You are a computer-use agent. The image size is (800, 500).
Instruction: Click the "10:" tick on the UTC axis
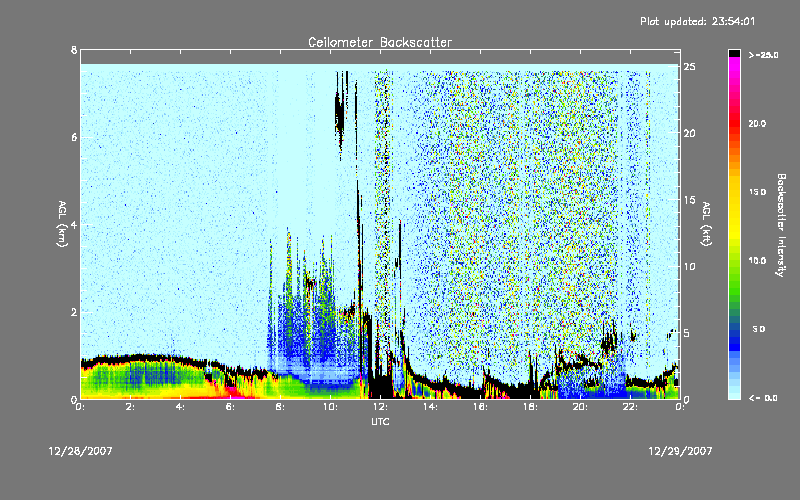coord(330,407)
